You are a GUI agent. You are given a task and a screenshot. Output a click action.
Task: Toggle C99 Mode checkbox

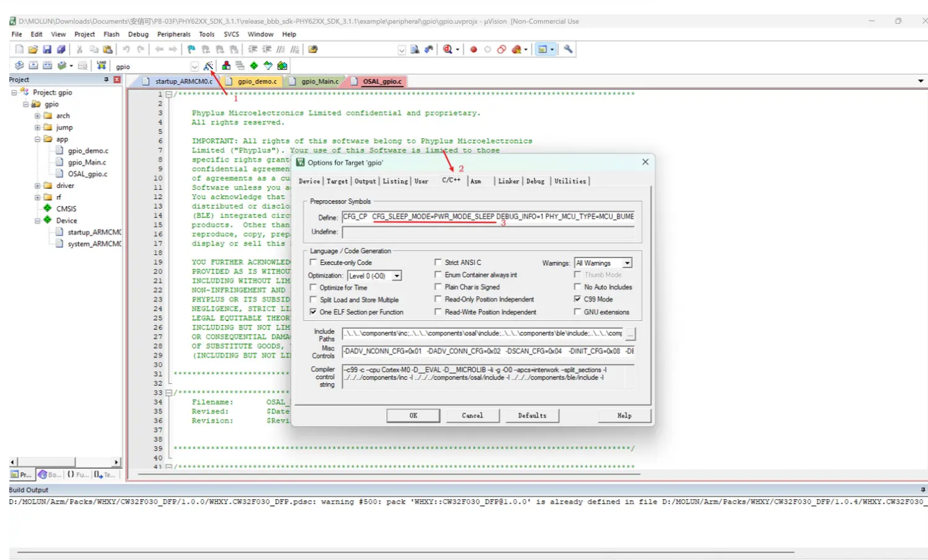[x=577, y=299]
